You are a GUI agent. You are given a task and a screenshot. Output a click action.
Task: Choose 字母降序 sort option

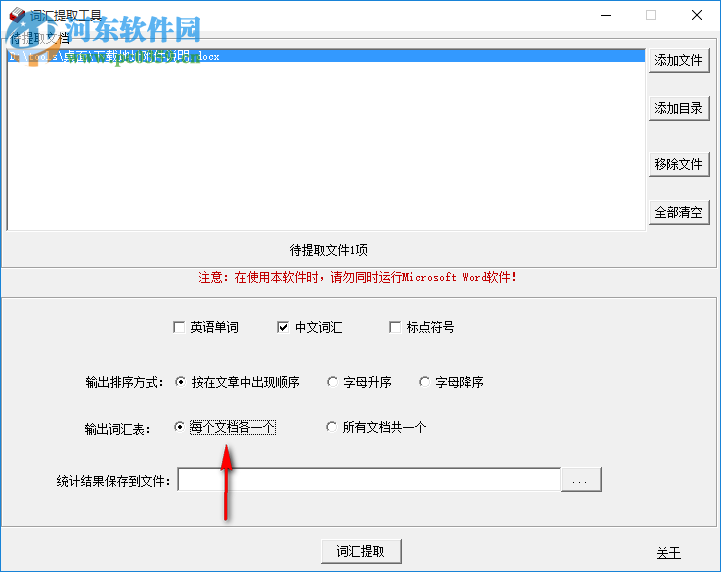(x=424, y=382)
